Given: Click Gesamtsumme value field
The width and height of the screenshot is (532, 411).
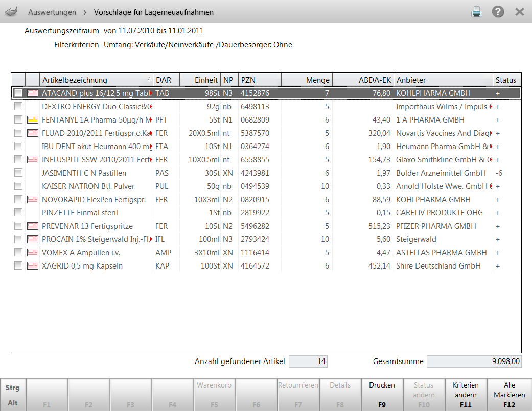Looking at the screenshot, I should pos(474,361).
